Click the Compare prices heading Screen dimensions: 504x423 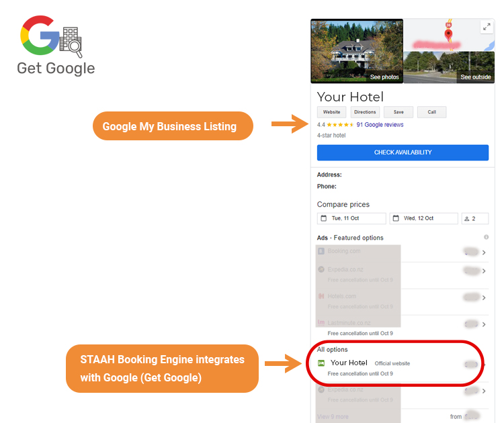click(343, 204)
